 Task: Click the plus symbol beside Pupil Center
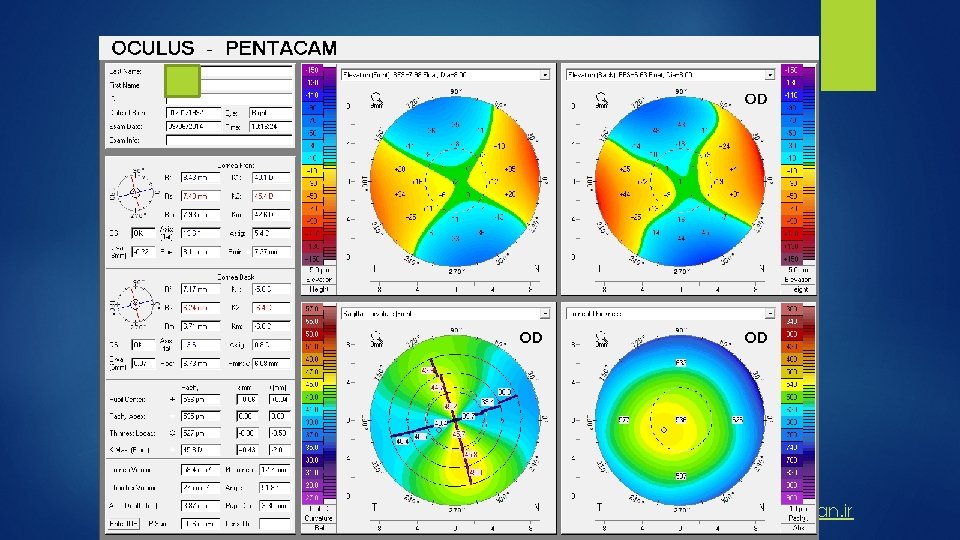tap(172, 399)
